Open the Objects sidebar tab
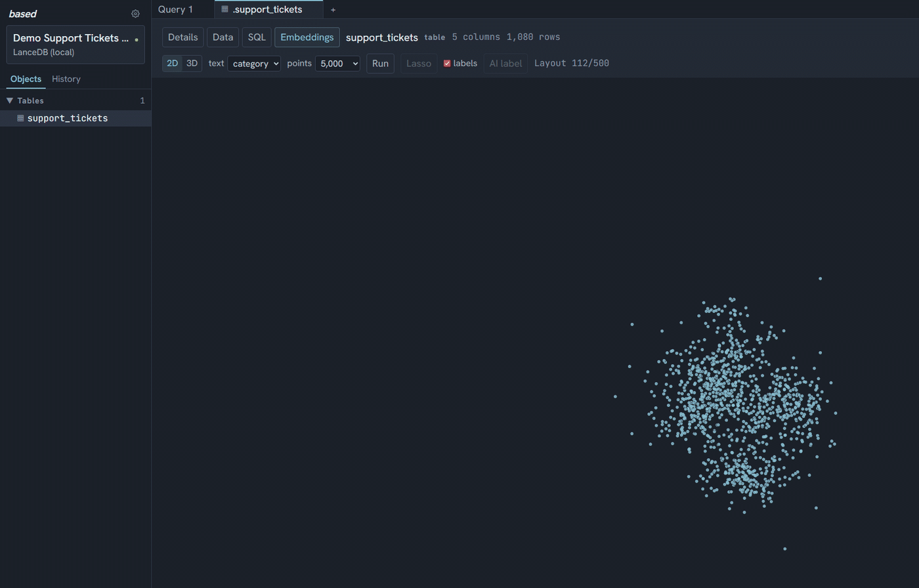The image size is (919, 588). [26, 79]
